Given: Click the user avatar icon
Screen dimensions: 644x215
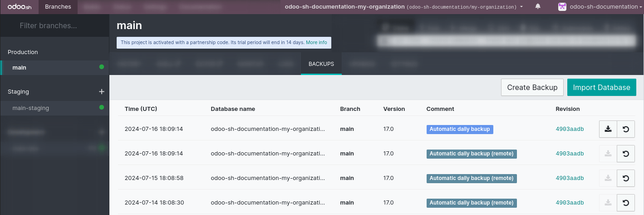Looking at the screenshot, I should point(562,7).
